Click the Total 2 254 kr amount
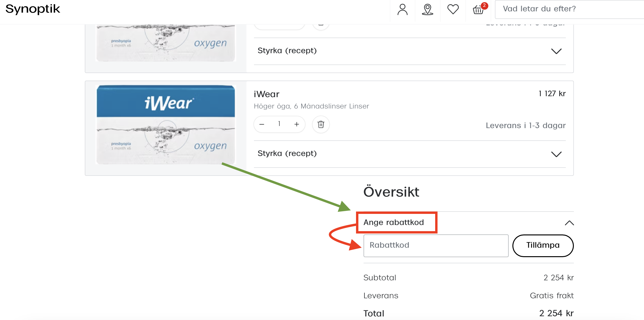The width and height of the screenshot is (644, 320). 556,313
